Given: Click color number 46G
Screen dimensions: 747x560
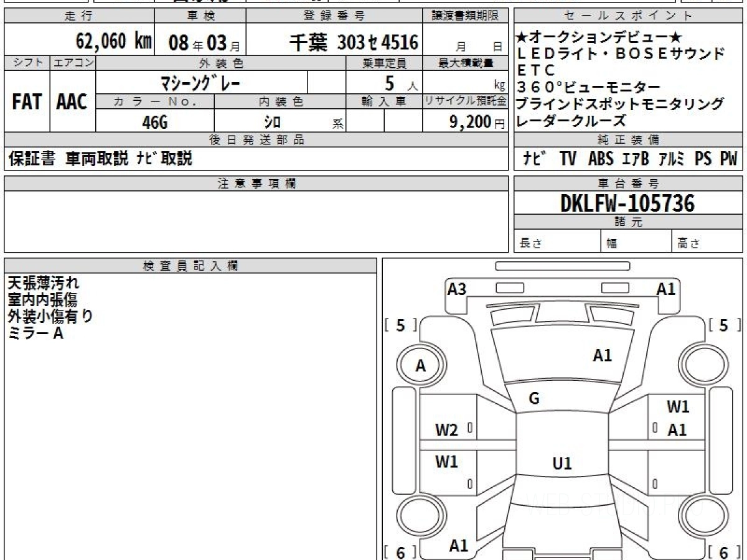Looking at the screenshot, I should (x=155, y=123).
